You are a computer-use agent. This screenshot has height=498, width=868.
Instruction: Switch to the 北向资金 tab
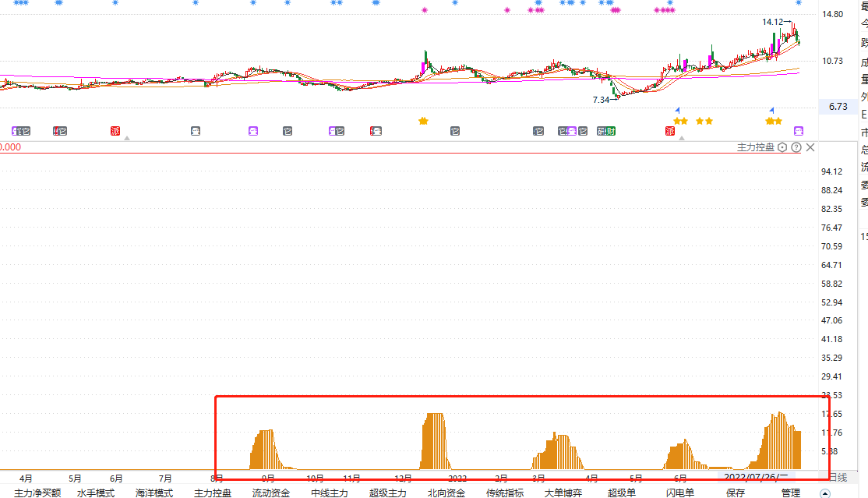446,493
